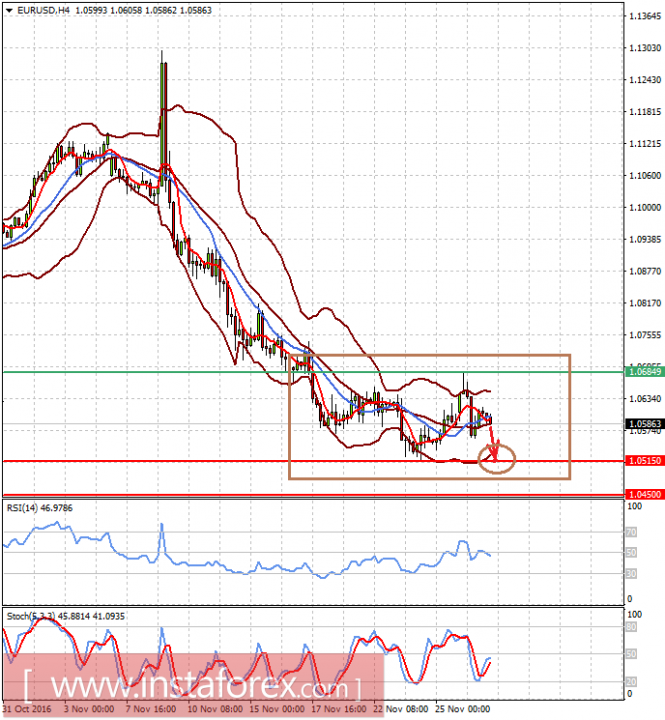Select the RSI(14) indicator label

click(x=39, y=508)
